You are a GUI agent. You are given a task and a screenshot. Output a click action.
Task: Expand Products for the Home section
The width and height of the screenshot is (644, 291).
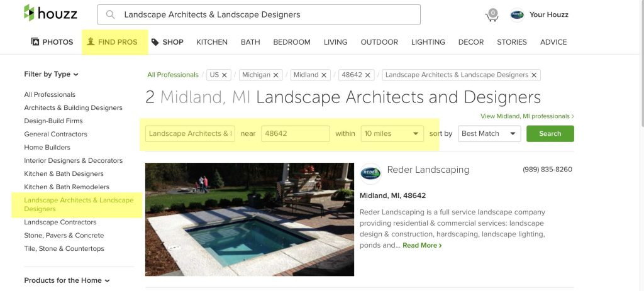67,280
